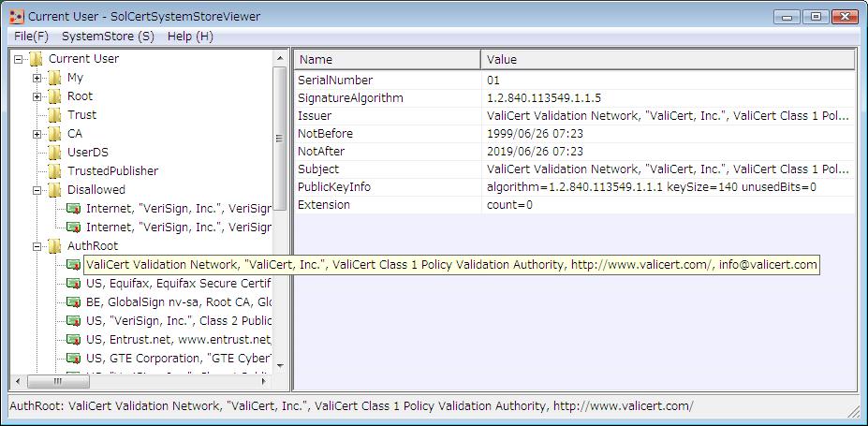868x426 pixels.
Task: Select the BE, GlobalSign nv-sa certificate entry
Action: 178,302
